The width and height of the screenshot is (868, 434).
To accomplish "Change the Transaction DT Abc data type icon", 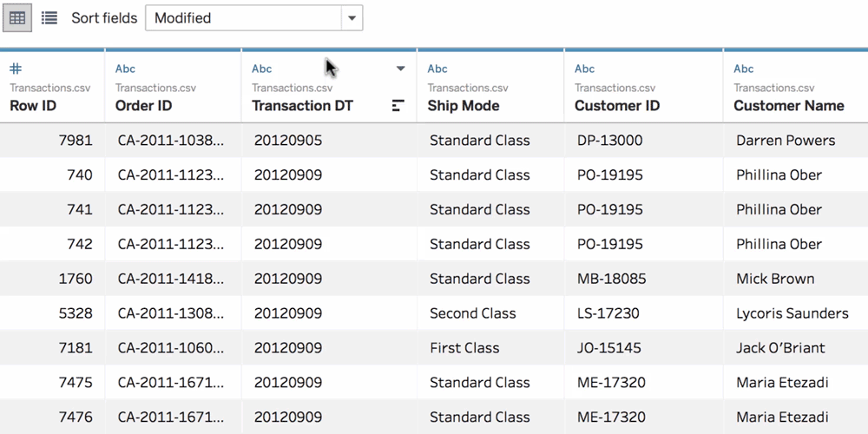I will [x=262, y=69].
